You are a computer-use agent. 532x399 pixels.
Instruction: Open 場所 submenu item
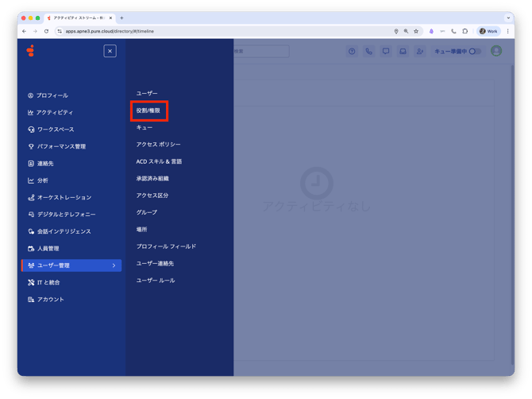click(141, 229)
